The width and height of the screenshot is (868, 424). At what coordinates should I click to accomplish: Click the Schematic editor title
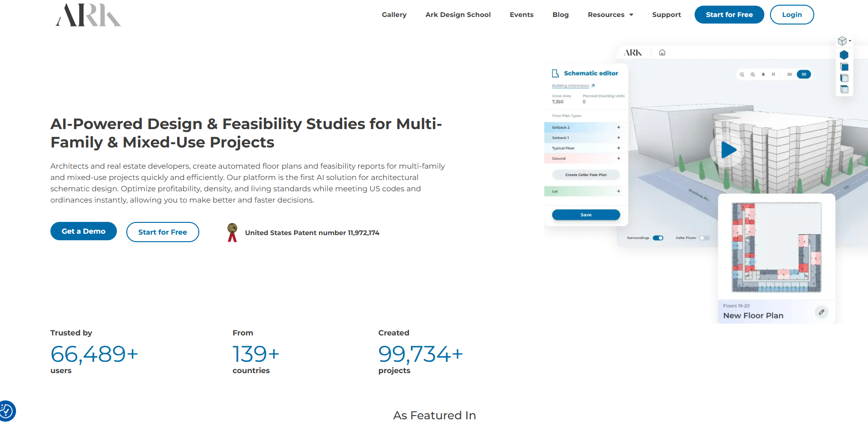591,73
